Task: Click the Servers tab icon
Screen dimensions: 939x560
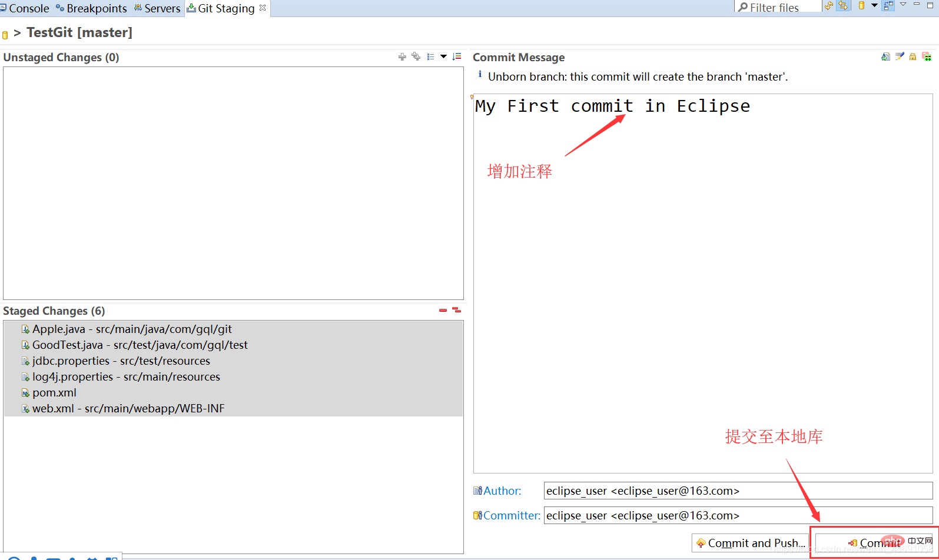Action: 138,8
